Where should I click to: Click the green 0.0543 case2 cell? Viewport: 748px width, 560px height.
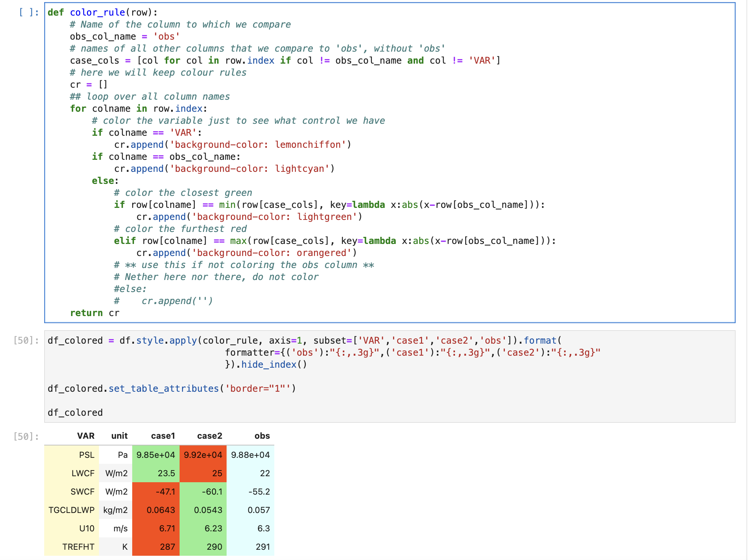point(203,510)
